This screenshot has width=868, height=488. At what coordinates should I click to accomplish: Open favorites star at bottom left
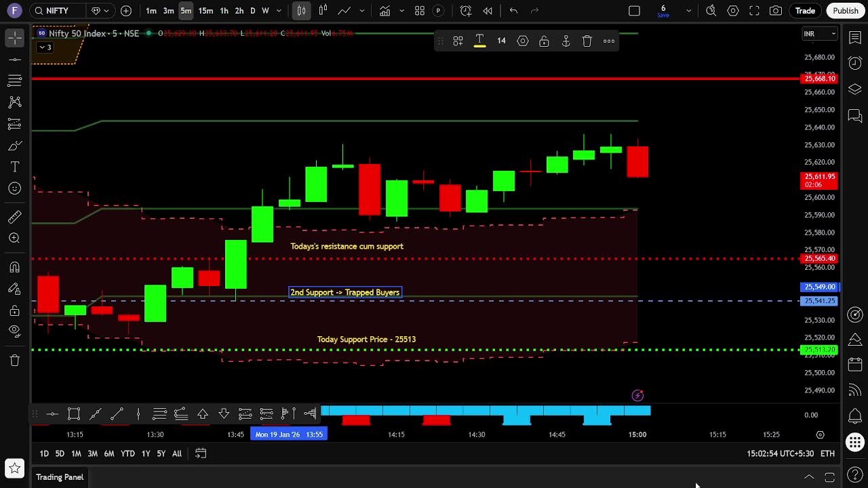point(14,468)
